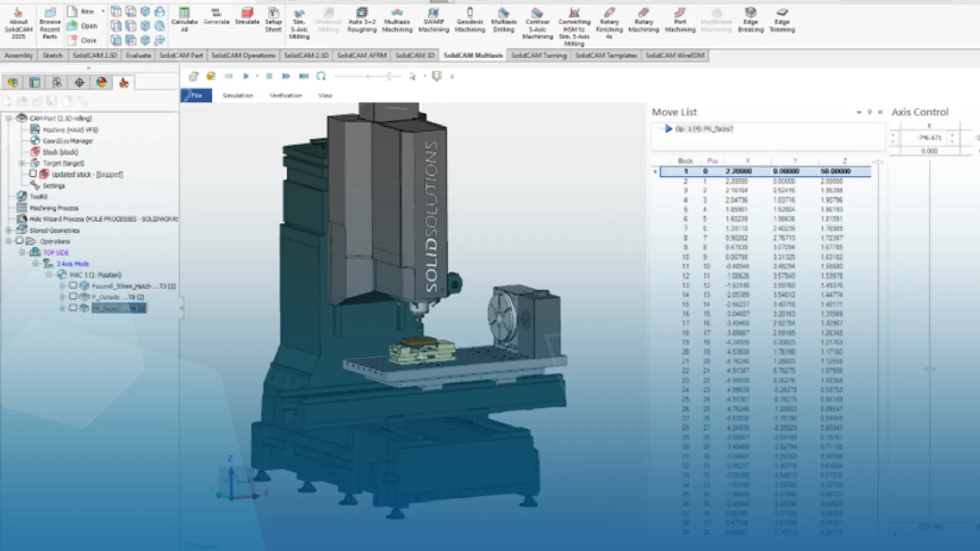
Task: Collapse the CAM-Part tree node
Action: 8,118
